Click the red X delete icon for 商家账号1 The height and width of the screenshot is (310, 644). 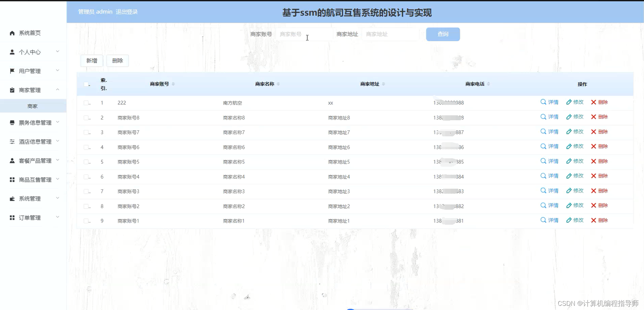pos(593,220)
